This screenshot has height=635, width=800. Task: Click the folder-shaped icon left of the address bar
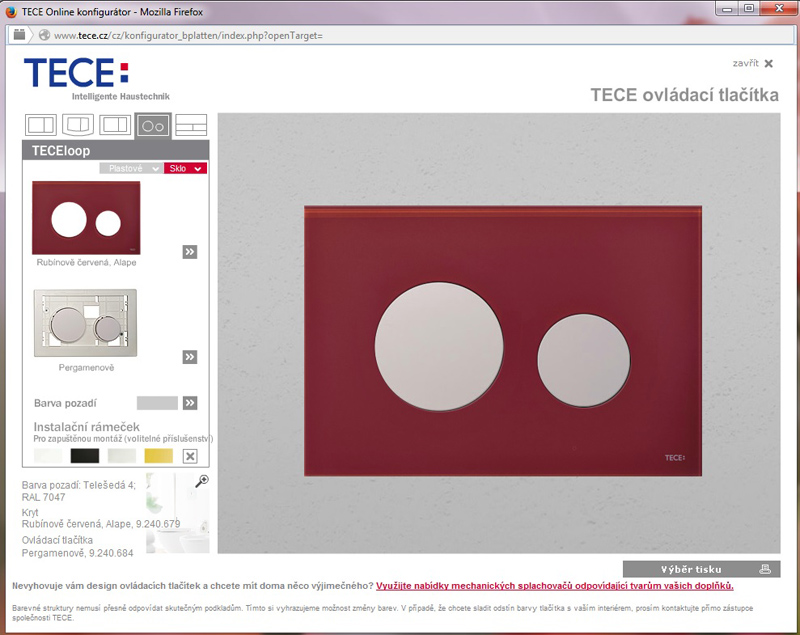tap(19, 35)
